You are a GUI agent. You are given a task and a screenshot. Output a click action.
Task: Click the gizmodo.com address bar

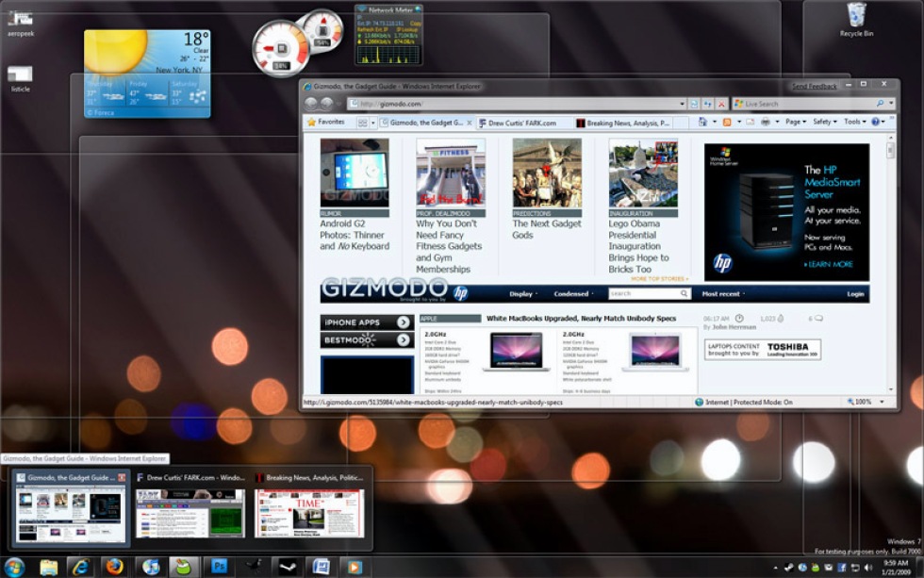pyautogui.click(x=513, y=104)
